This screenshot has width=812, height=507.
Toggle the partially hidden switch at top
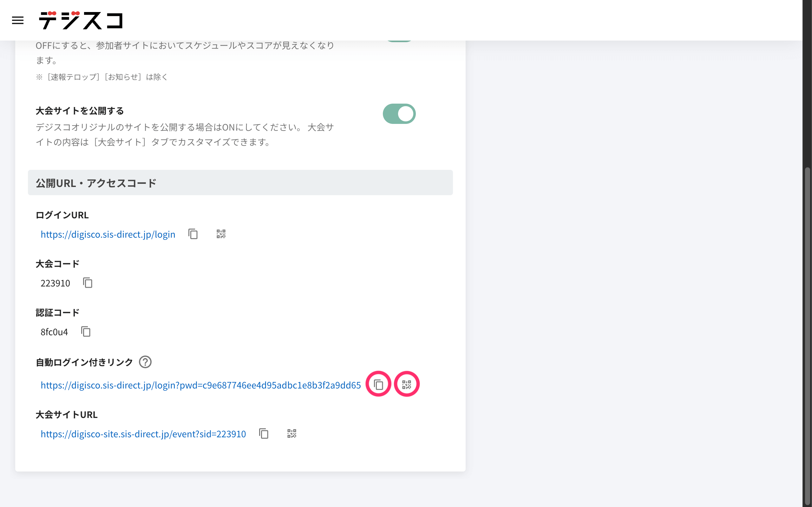(x=399, y=41)
